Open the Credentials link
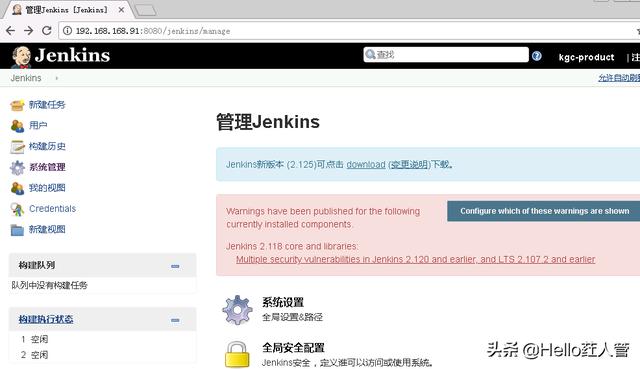The height and width of the screenshot is (369, 640). 52,209
